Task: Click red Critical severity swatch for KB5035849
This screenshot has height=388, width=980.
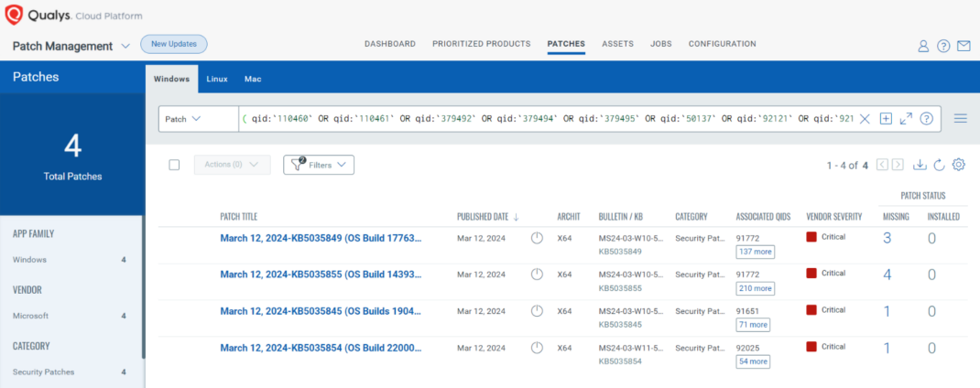Action: click(x=811, y=237)
